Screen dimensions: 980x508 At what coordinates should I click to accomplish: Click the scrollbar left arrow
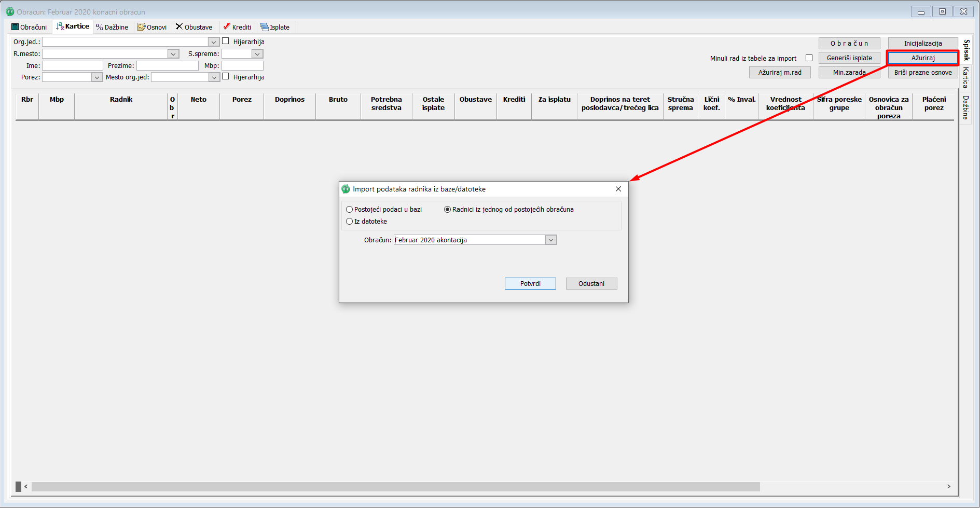click(26, 487)
